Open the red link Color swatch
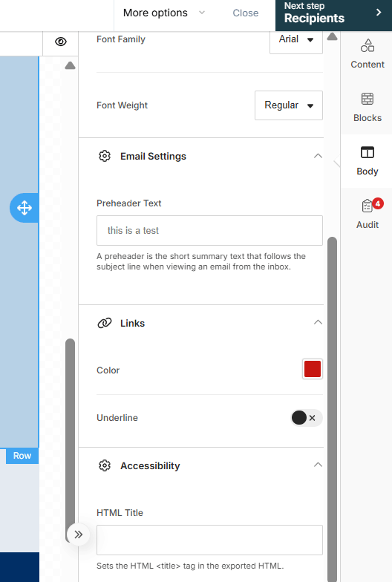 tap(312, 369)
